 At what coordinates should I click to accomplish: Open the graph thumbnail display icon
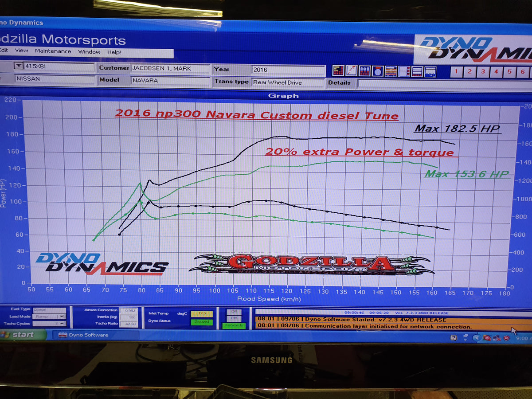tap(430, 70)
